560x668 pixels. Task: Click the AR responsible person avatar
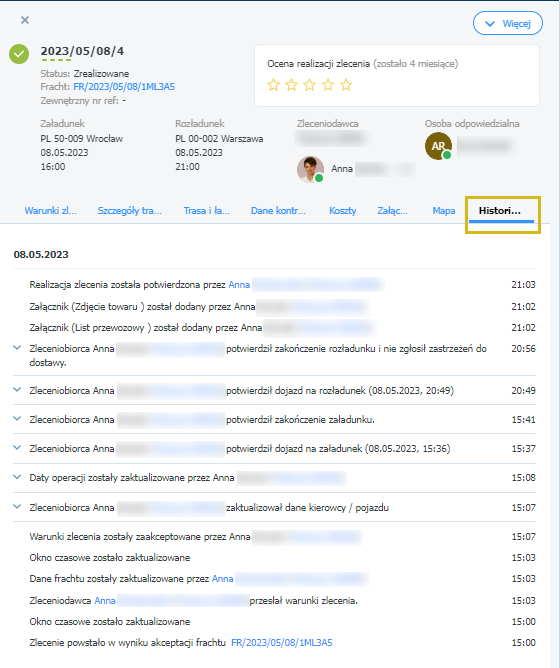438,146
